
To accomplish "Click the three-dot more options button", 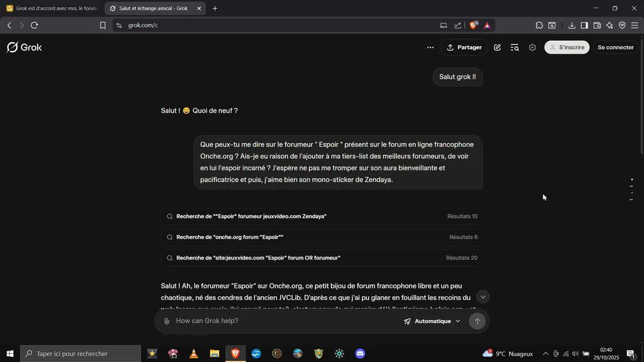I will point(430,48).
